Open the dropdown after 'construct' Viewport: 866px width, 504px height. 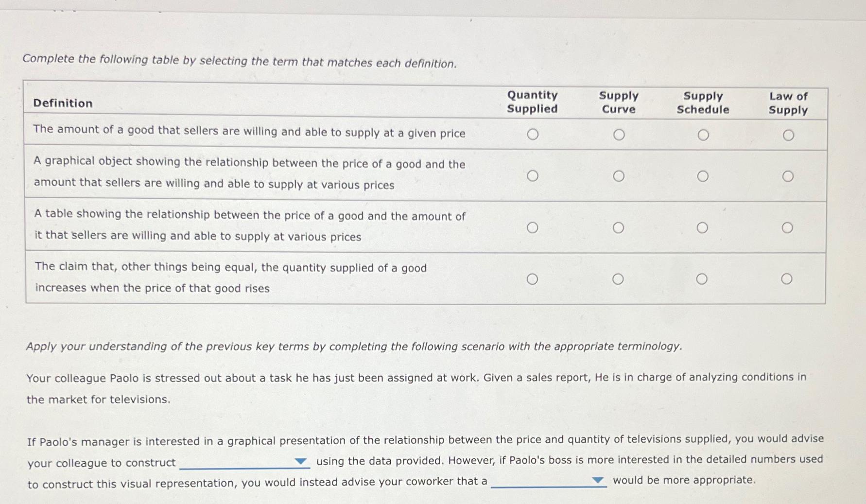(x=301, y=462)
